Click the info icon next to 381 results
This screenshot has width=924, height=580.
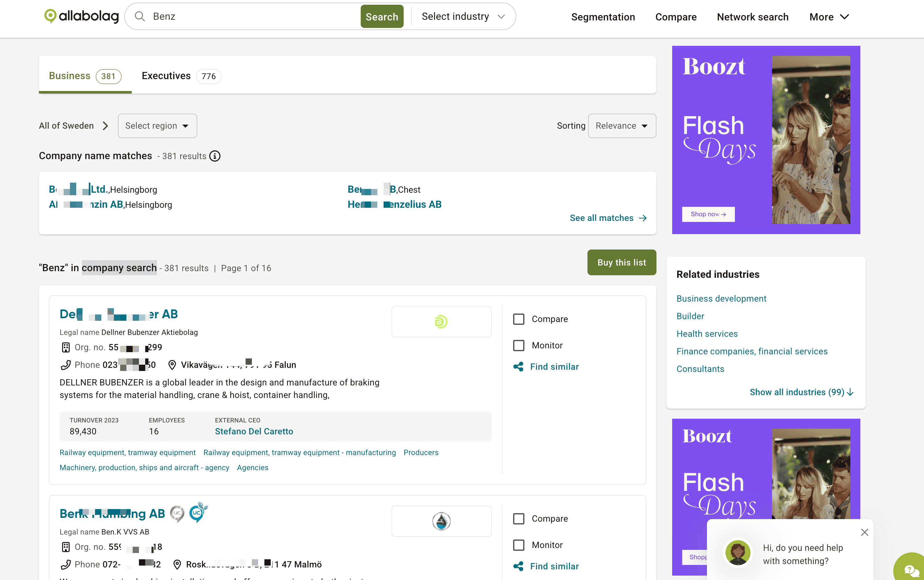(x=215, y=156)
